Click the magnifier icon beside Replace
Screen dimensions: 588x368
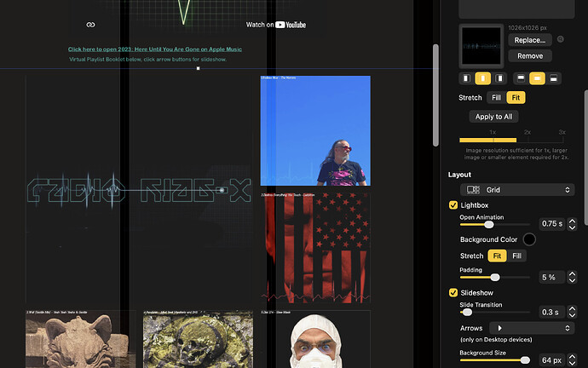coord(560,39)
